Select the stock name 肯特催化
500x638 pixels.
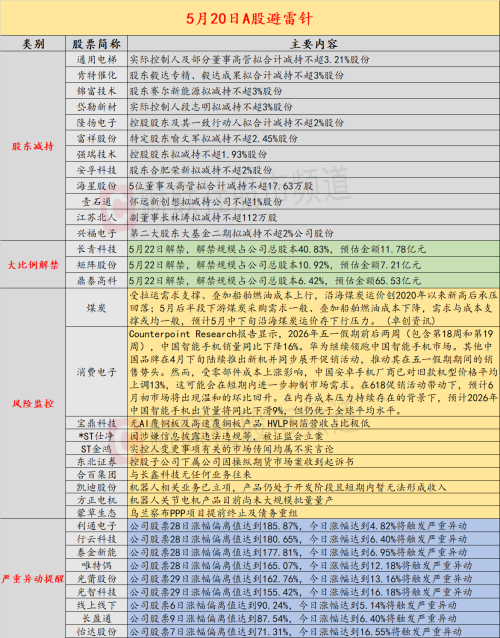click(96, 75)
